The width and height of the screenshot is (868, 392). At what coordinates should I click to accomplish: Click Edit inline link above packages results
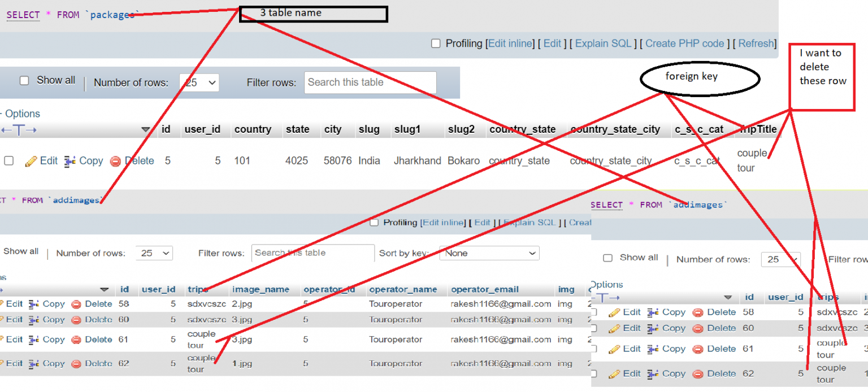(510, 43)
